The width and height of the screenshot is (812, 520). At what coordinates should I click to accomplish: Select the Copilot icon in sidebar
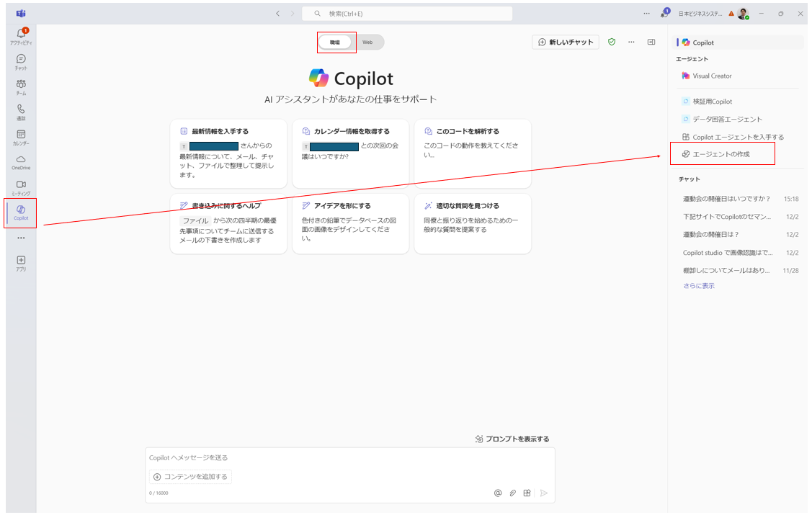[21, 212]
